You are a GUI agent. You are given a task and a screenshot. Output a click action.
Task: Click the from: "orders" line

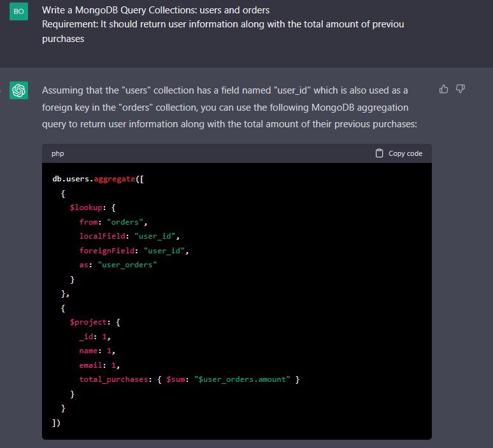click(x=113, y=222)
